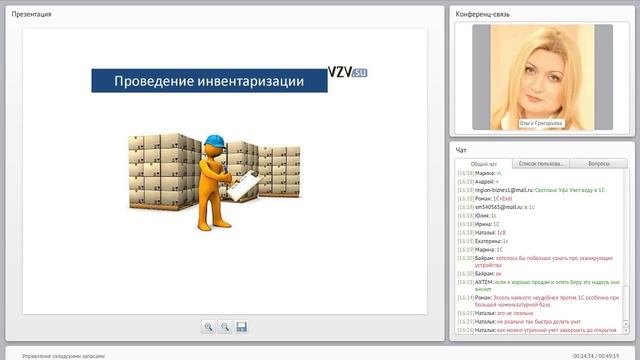Click the Ирина: 1С chat message
Image resolution: width=640 pixels, height=360 pixels.
tap(478, 224)
